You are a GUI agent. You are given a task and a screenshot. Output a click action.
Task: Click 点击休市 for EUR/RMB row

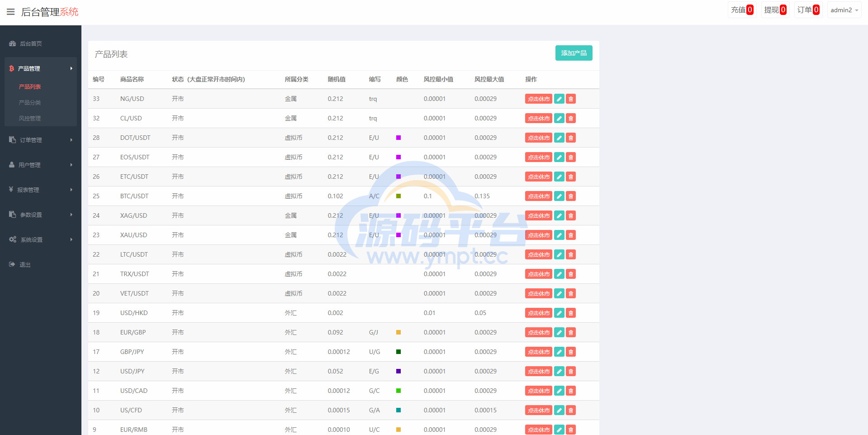click(539, 430)
